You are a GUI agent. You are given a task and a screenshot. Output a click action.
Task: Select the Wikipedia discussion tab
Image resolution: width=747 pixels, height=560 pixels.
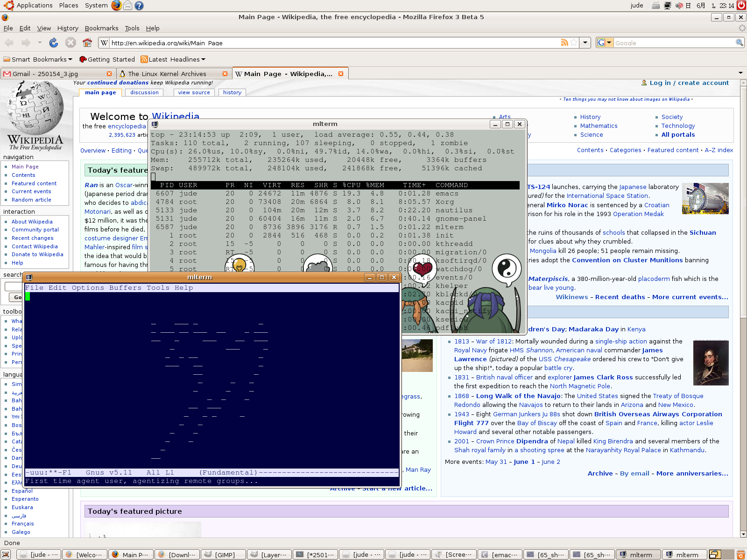pyautogui.click(x=145, y=92)
